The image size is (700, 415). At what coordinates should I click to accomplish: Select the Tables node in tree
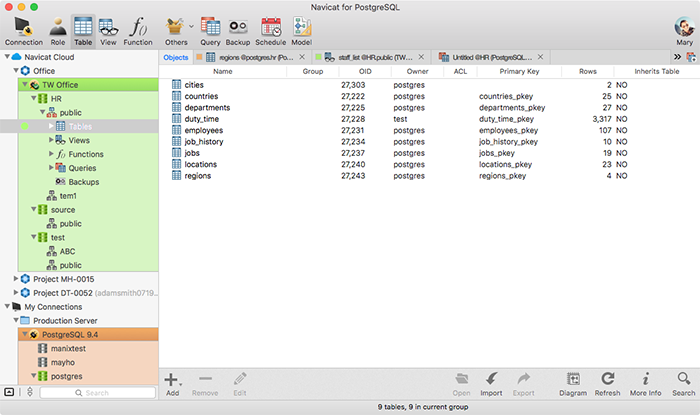point(79,126)
